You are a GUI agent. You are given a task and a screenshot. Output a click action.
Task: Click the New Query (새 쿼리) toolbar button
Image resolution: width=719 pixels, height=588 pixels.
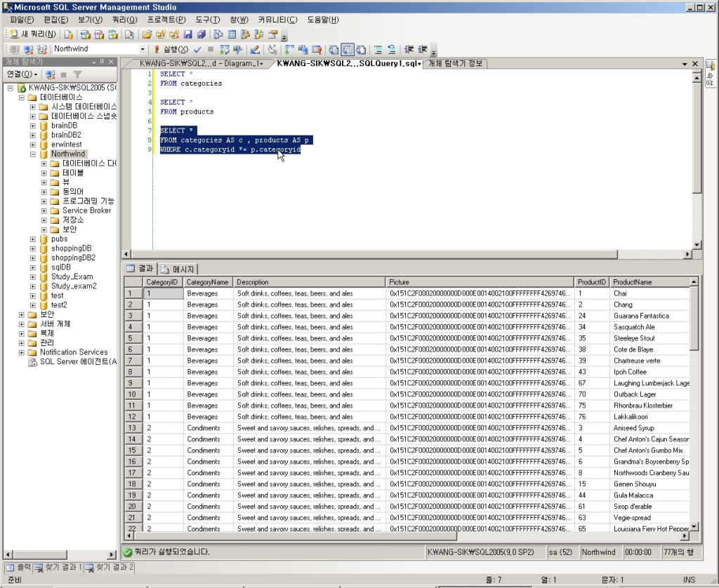tap(32, 34)
